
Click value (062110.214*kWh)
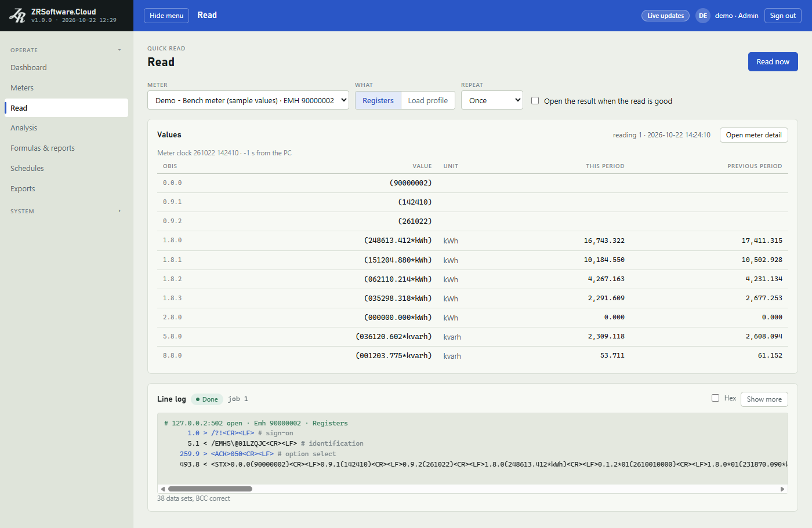(x=398, y=279)
